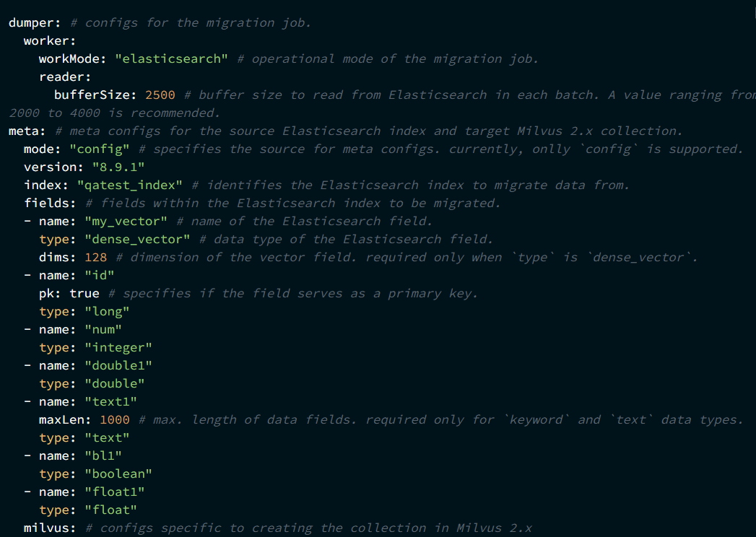Click the "boolean" type value

pyautogui.click(x=118, y=473)
